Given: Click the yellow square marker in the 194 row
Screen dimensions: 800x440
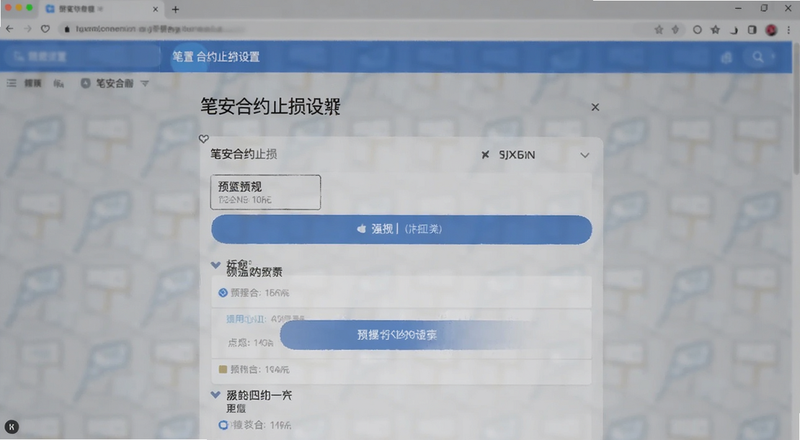Looking at the screenshot, I should [222, 369].
